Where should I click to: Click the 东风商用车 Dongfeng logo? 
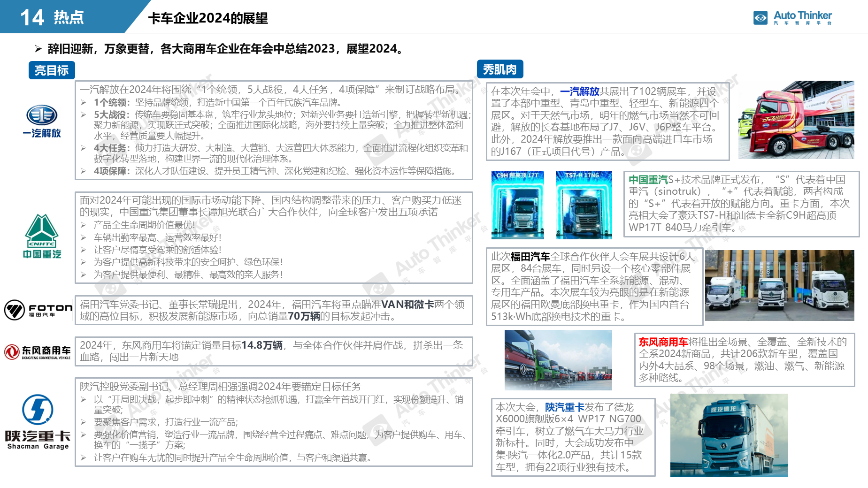[x=38, y=352]
